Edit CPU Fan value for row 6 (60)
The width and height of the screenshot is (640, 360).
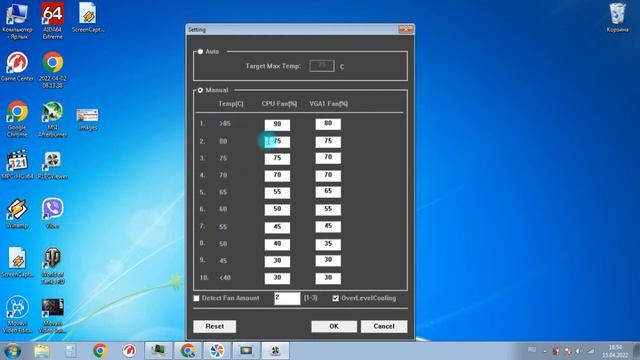pos(277,210)
